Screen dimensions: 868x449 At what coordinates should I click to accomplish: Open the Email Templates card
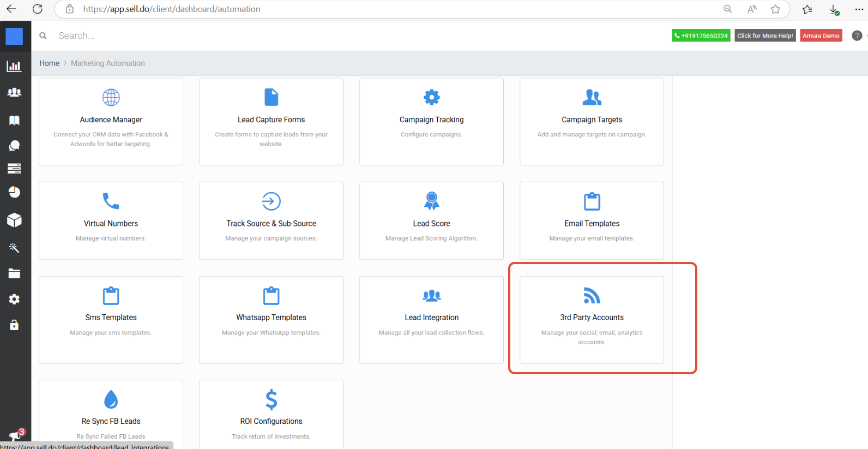[592, 220]
